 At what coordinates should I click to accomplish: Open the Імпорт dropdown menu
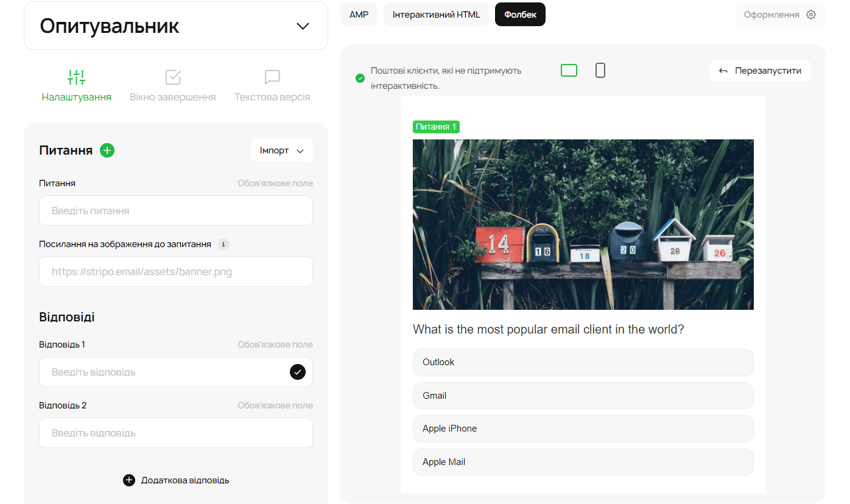coord(281,150)
